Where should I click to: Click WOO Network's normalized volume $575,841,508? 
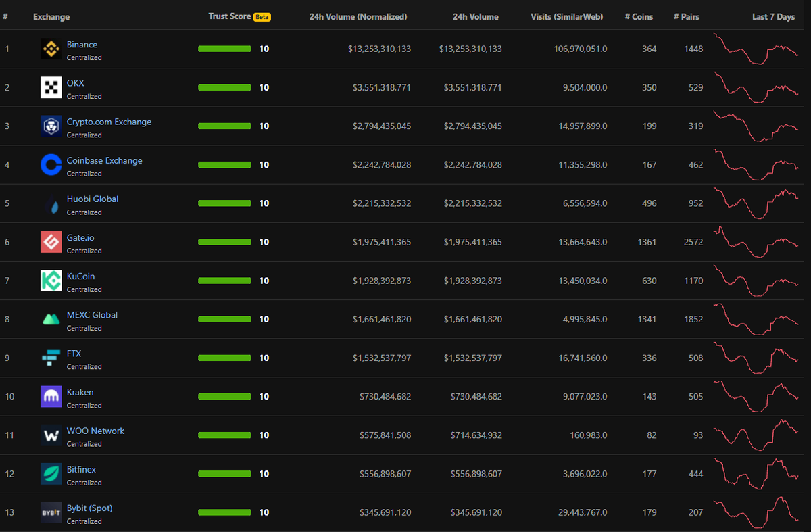[x=385, y=435]
